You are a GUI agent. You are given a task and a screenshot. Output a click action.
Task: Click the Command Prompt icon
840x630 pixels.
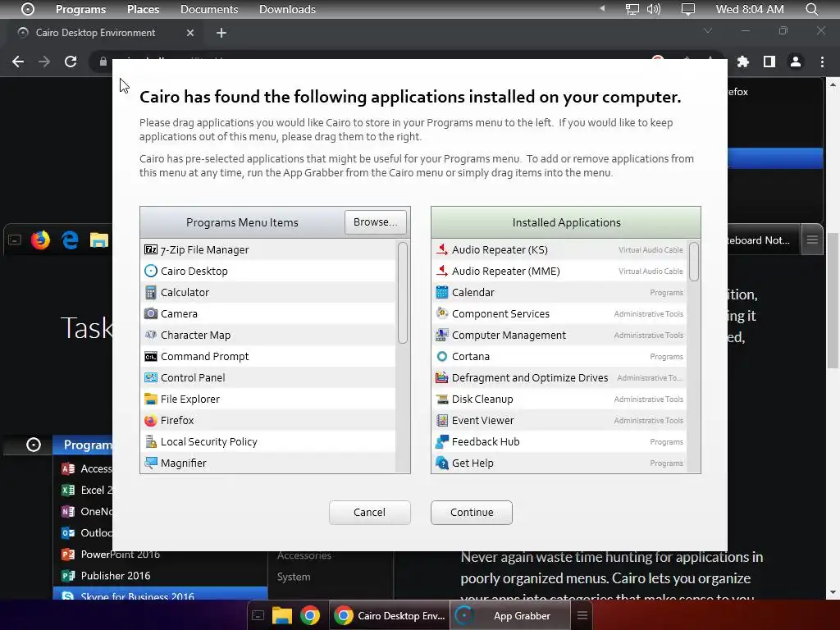coord(151,356)
